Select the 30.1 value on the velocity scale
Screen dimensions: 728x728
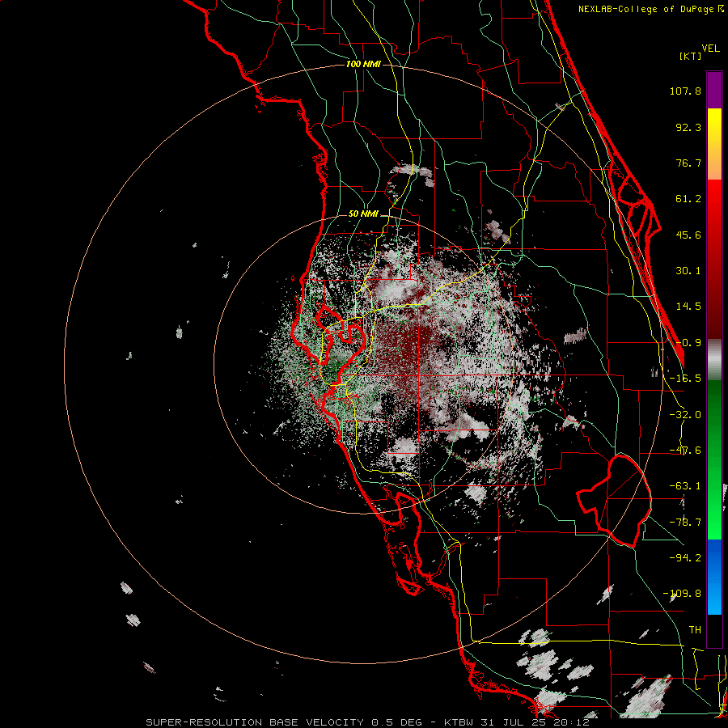(688, 271)
